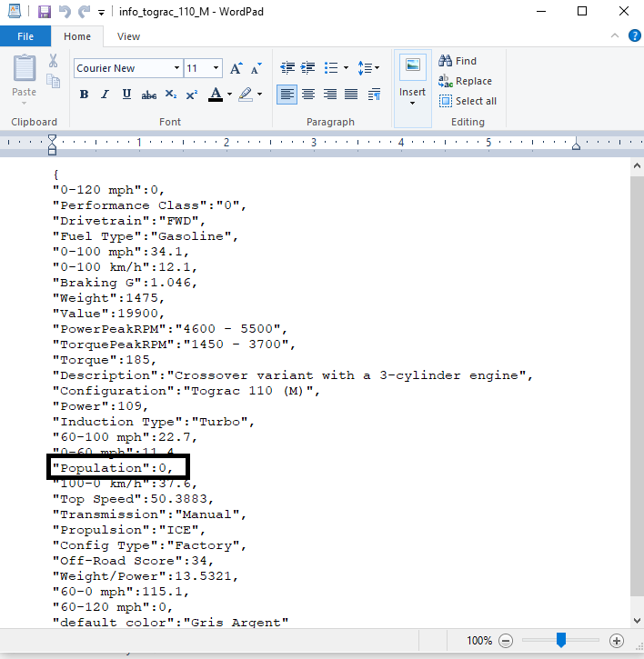The width and height of the screenshot is (644, 659).
Task: Click the zoom in plus button
Action: pos(617,641)
